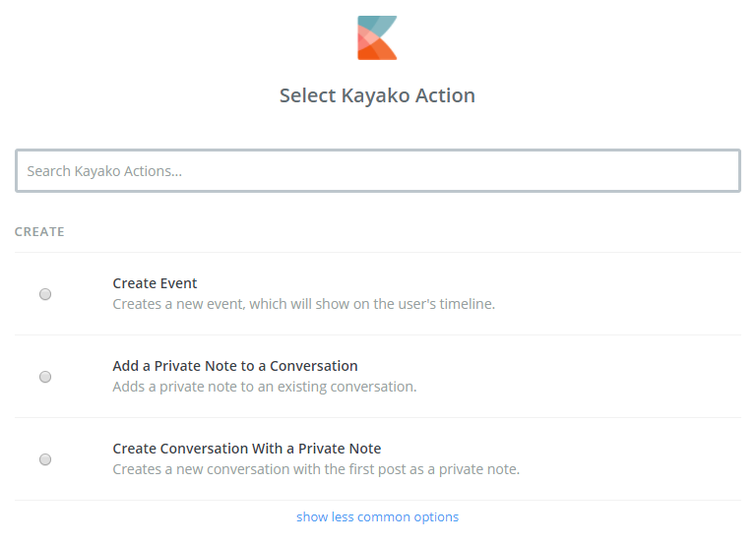756x544 pixels.
Task: Click into the Search Kayako Actions field
Action: point(378,171)
